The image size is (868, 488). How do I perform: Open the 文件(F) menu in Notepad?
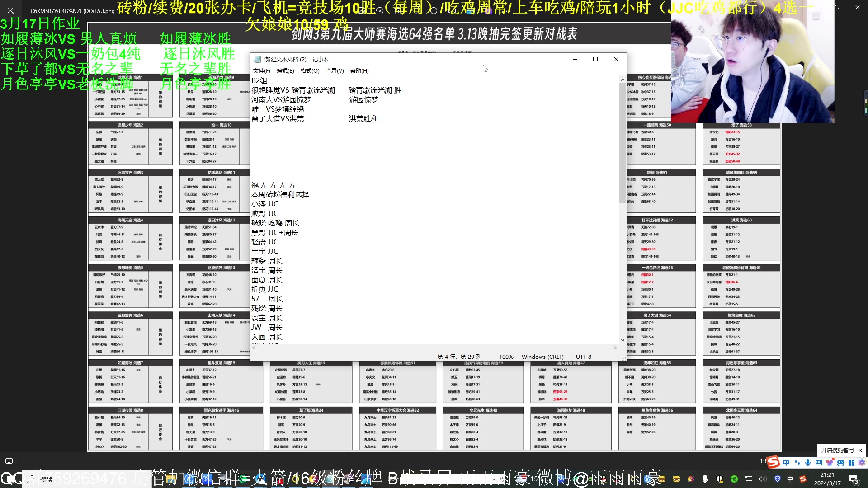coord(261,71)
